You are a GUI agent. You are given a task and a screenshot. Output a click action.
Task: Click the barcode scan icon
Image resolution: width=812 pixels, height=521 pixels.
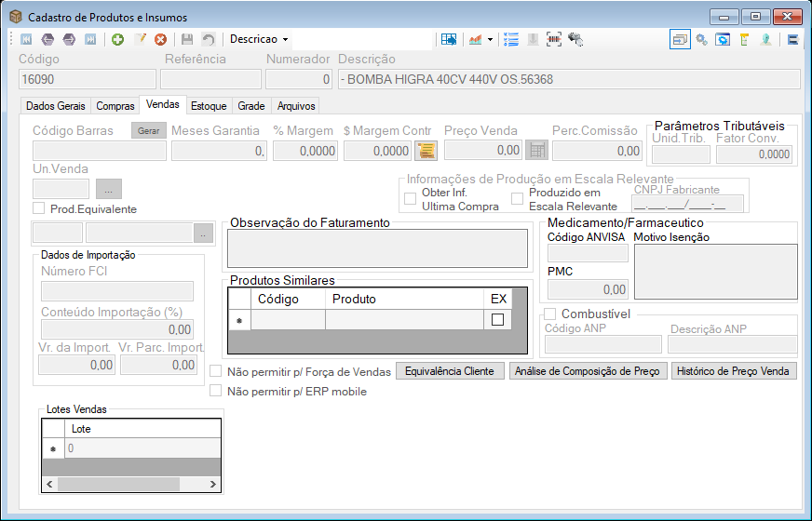coord(553,39)
